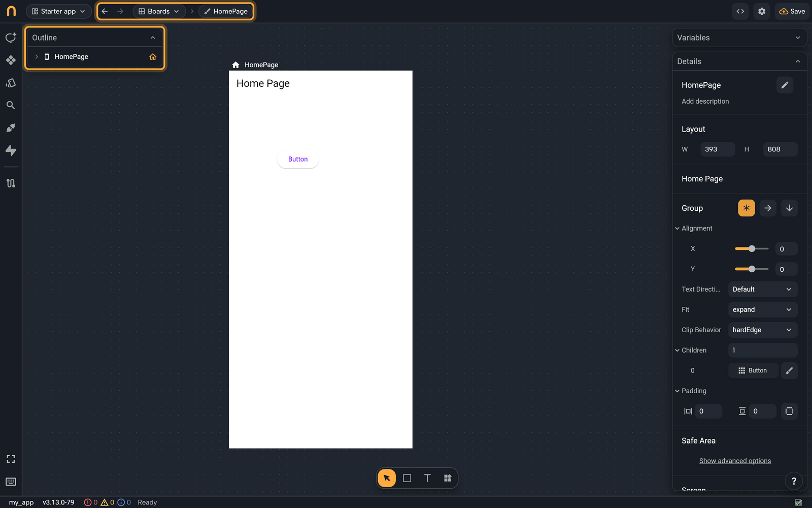
Task: Set Group direction to horizontal arrow
Action: [x=768, y=208]
